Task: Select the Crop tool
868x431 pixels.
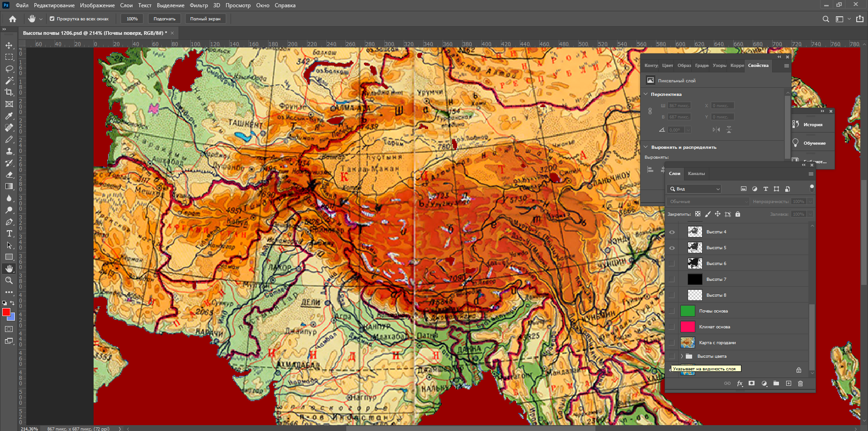Action: [9, 92]
